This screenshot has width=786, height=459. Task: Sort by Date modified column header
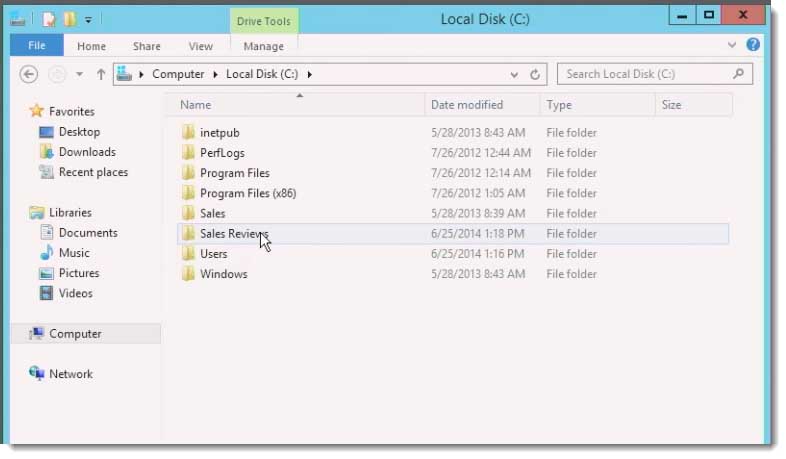pos(467,105)
